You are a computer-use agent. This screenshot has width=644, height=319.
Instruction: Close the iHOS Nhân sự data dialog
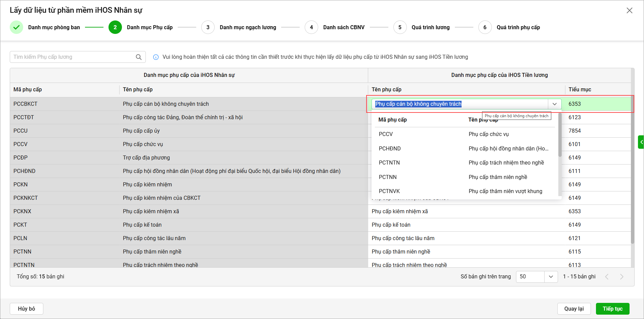pos(629,10)
